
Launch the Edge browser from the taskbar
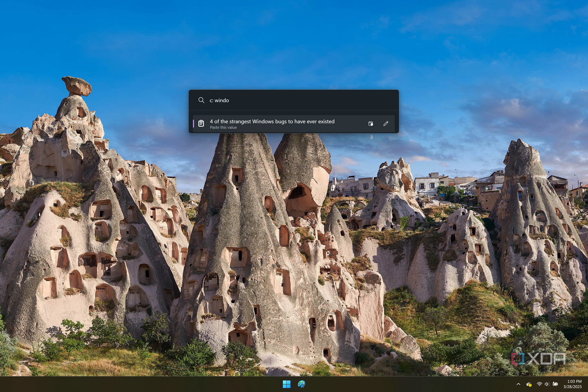click(301, 384)
